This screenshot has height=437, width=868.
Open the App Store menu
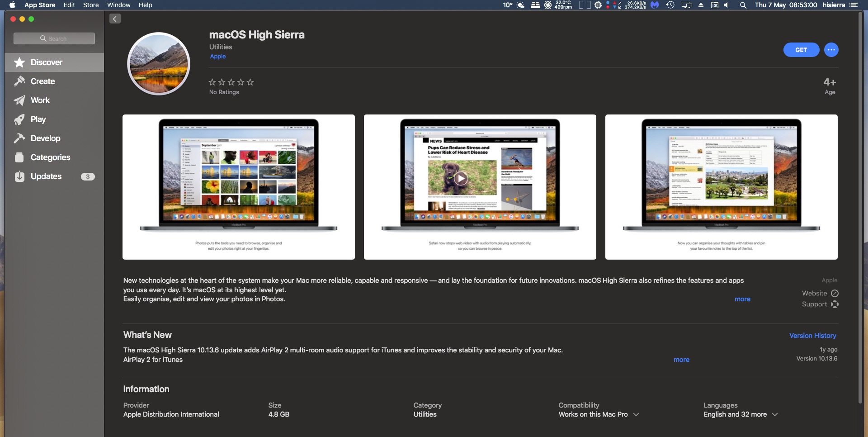(x=40, y=5)
